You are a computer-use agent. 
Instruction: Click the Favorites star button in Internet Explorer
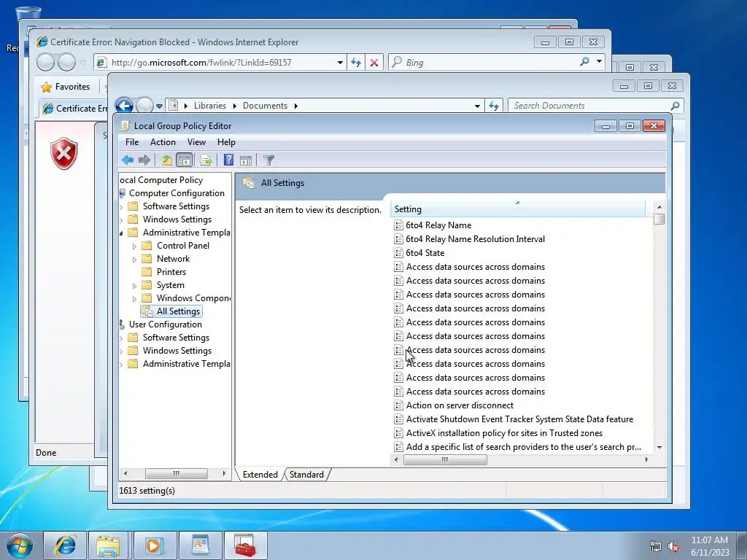[66, 87]
